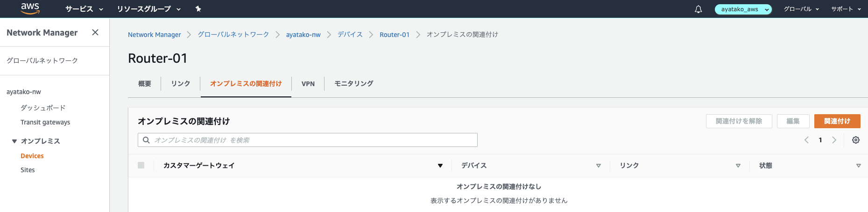The image size is (868, 212).
Task: Open Network Manager breadcrumb link
Action: [155, 35]
